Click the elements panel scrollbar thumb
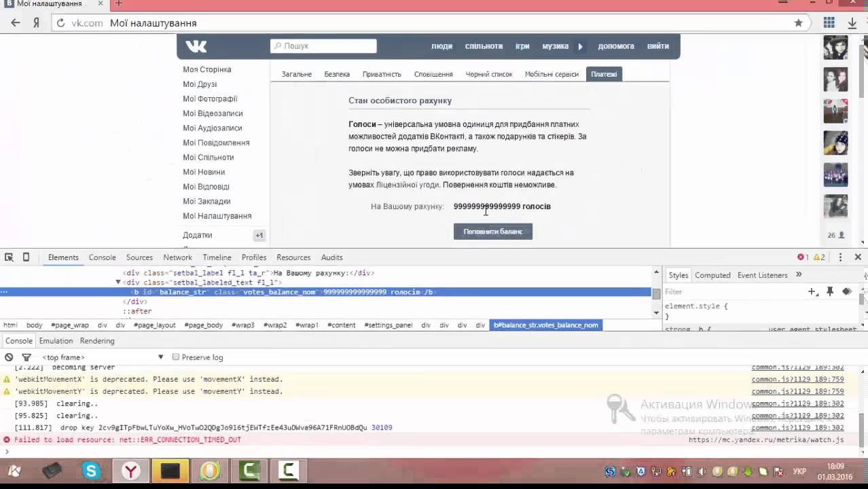The width and height of the screenshot is (868, 489). (656, 293)
